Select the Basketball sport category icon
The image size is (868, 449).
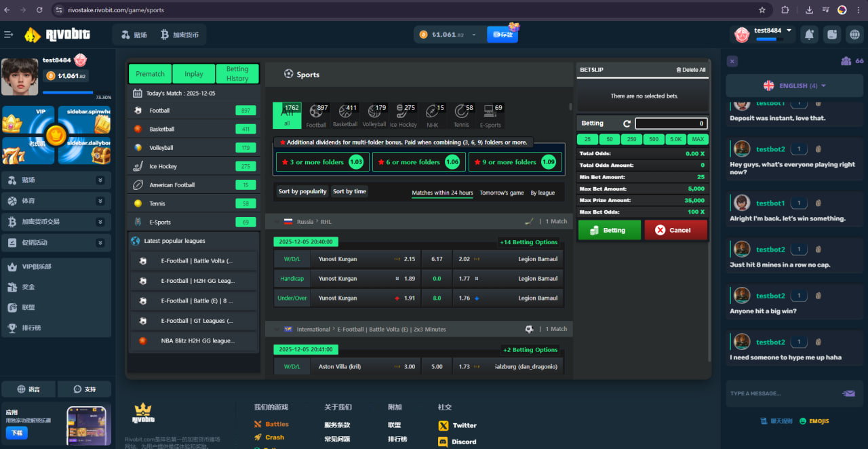[344, 112]
